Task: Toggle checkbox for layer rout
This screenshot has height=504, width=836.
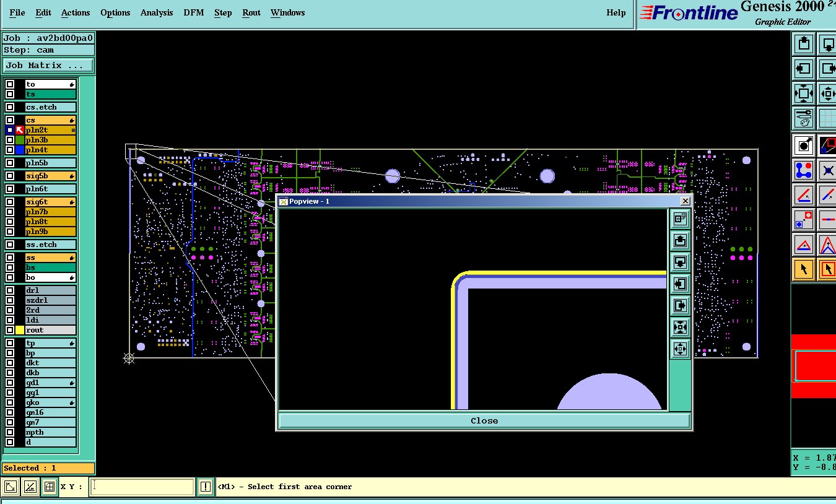Action: pos(10,330)
